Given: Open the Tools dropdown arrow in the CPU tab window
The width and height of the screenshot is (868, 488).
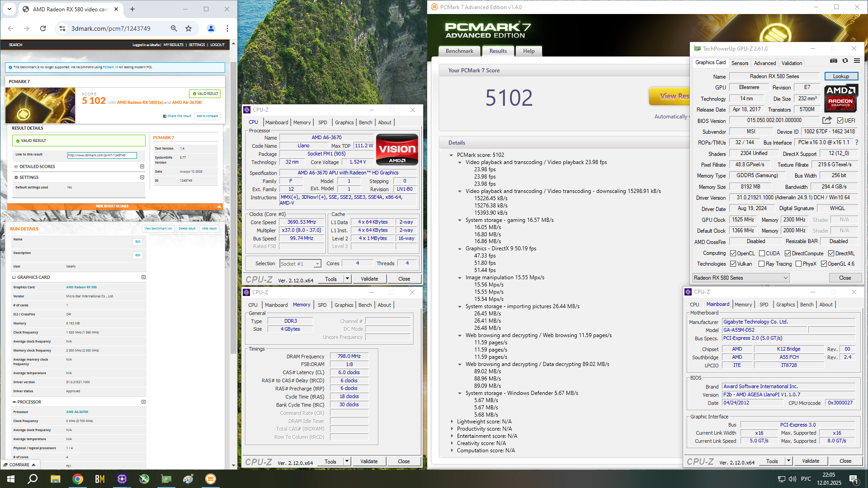Looking at the screenshot, I should [347, 279].
